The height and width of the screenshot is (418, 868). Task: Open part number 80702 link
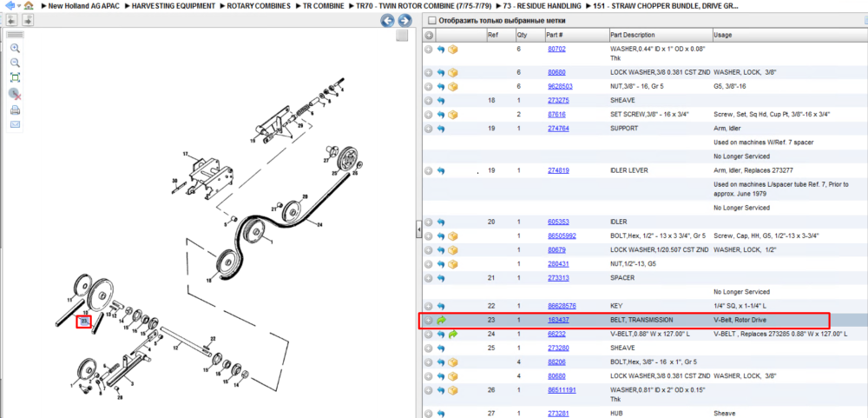click(556, 49)
